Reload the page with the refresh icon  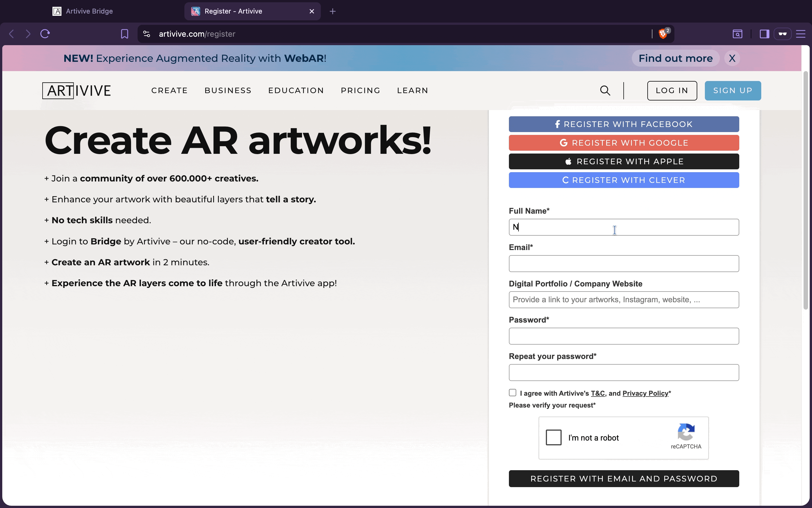(x=45, y=34)
